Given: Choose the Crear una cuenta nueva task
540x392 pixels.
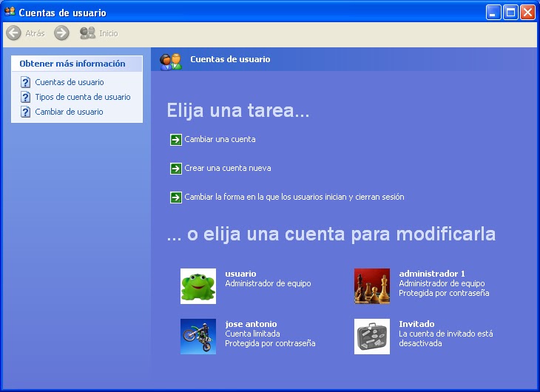Looking at the screenshot, I should tap(228, 168).
